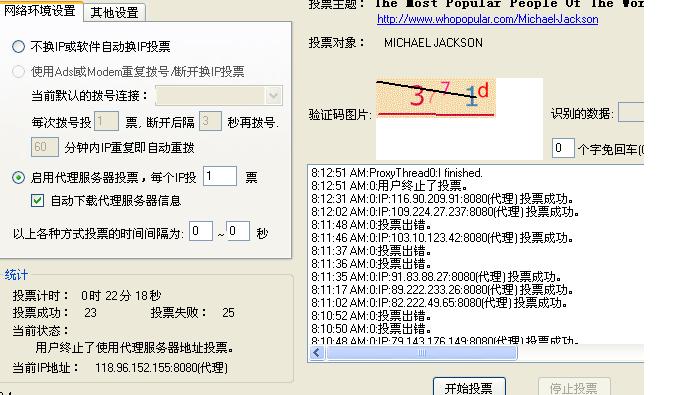Click the captcha verification image
Image resolution: width=683 pixels, height=395 pixels.
pos(436,98)
